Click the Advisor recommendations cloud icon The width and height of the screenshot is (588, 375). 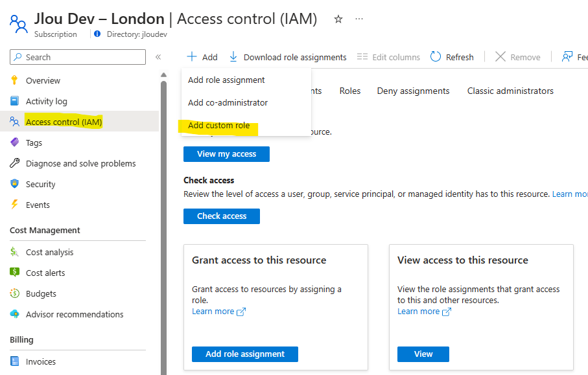(15, 314)
